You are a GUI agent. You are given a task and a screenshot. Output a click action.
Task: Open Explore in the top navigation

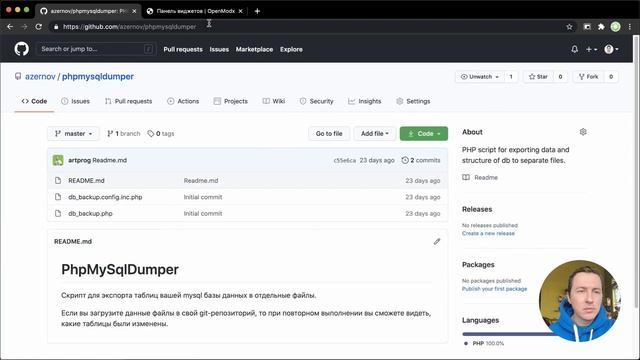point(291,49)
